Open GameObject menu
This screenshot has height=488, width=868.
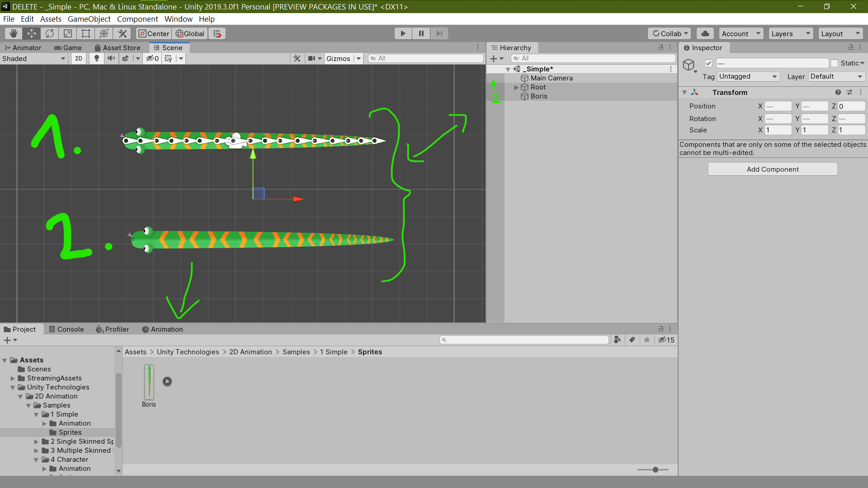[x=89, y=19]
